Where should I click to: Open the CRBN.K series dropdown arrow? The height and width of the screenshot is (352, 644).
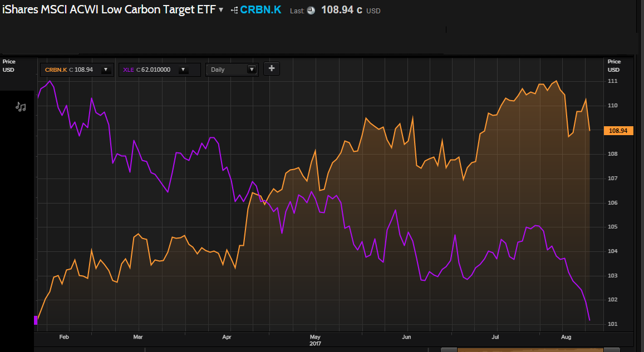tap(106, 70)
